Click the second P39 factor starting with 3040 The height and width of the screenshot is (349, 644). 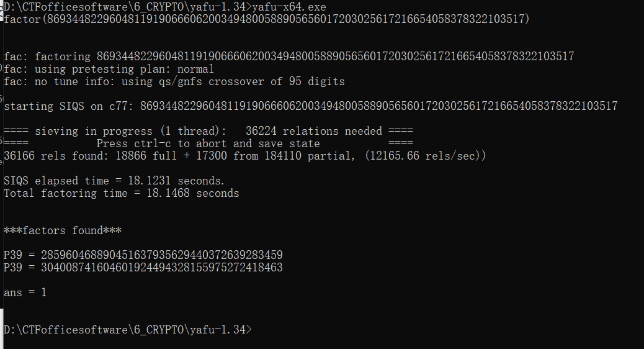pos(161,268)
